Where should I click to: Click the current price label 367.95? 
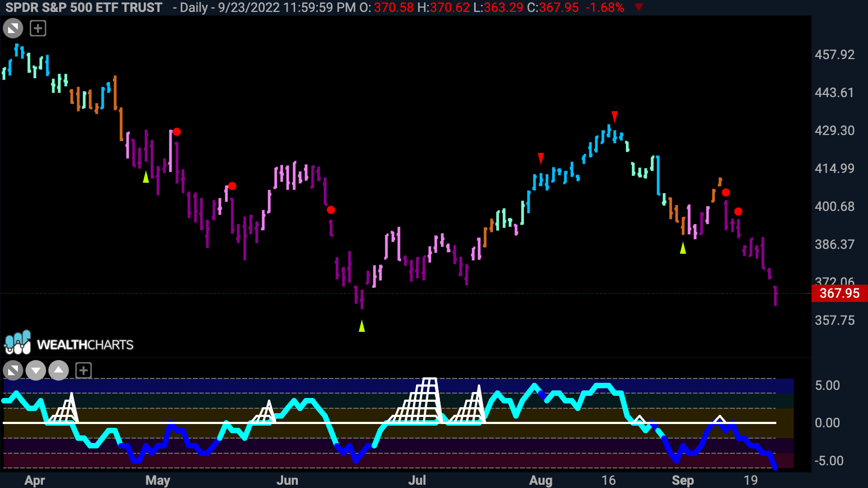point(839,293)
